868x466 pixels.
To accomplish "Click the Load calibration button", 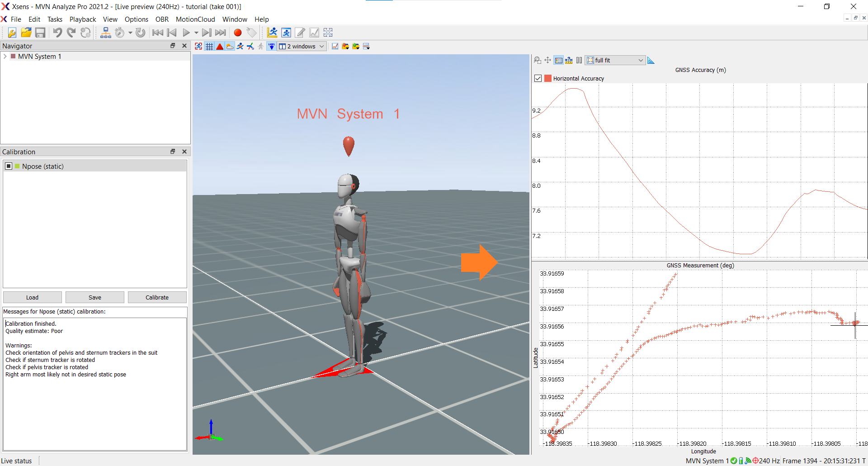I will coord(32,297).
